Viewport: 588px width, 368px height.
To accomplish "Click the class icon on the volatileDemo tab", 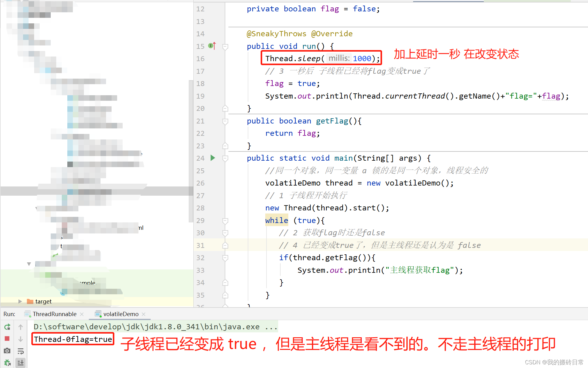I will coord(98,314).
